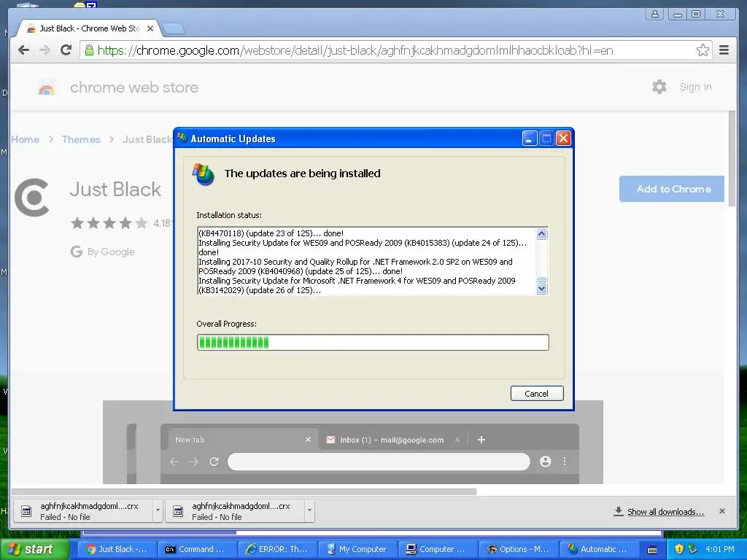Click the installation status text box
This screenshot has width=747, height=560.
tap(367, 262)
